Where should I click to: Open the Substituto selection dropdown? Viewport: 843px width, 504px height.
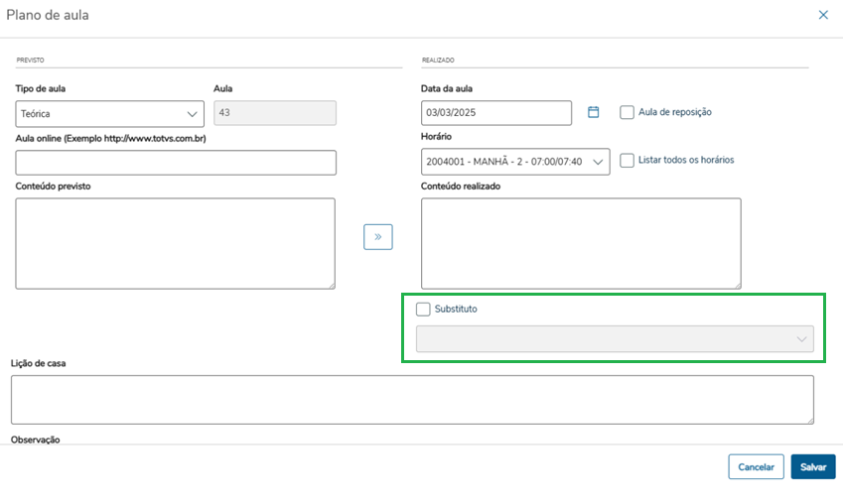[615, 339]
